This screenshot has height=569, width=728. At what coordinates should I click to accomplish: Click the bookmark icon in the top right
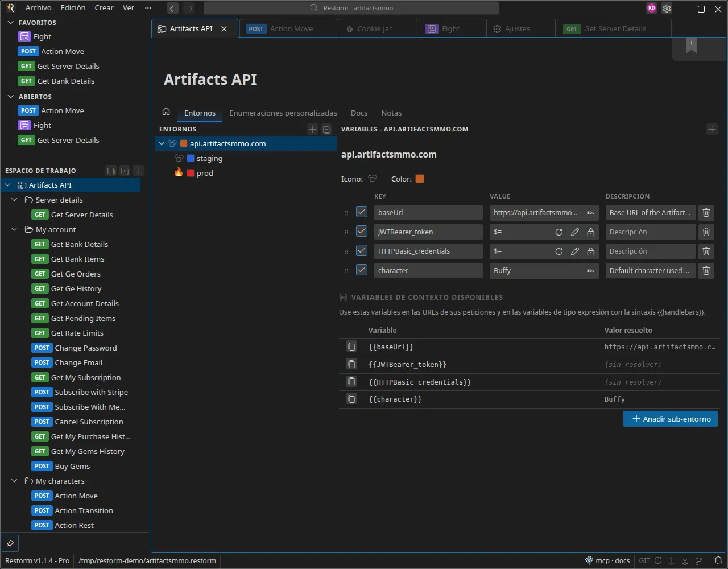692,47
